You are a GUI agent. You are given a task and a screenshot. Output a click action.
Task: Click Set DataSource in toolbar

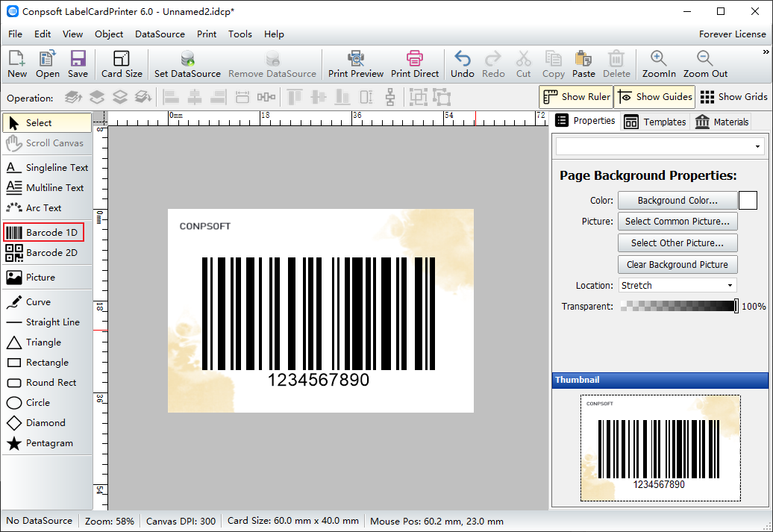coord(187,64)
